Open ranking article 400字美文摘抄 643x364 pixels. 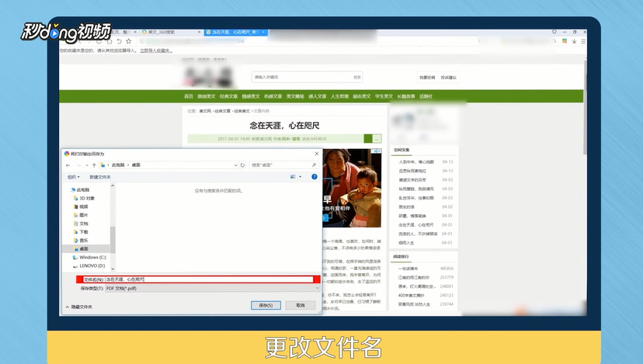411,295
